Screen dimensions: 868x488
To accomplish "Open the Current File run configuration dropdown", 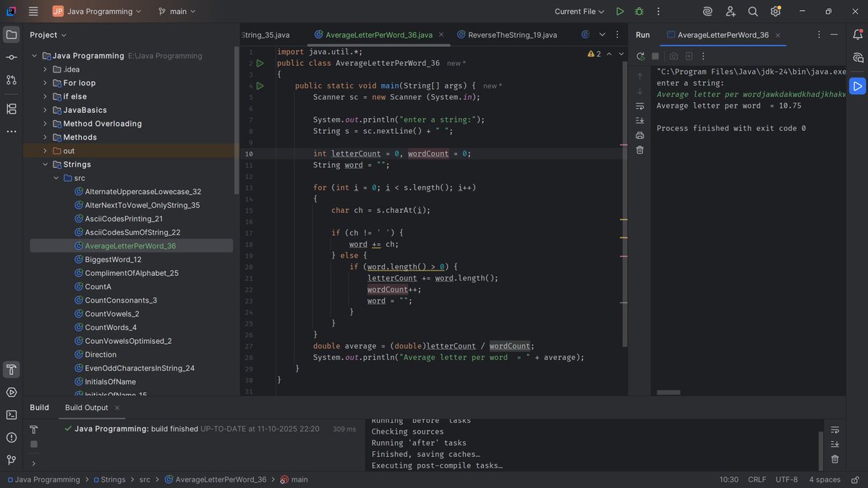I will tap(580, 12).
